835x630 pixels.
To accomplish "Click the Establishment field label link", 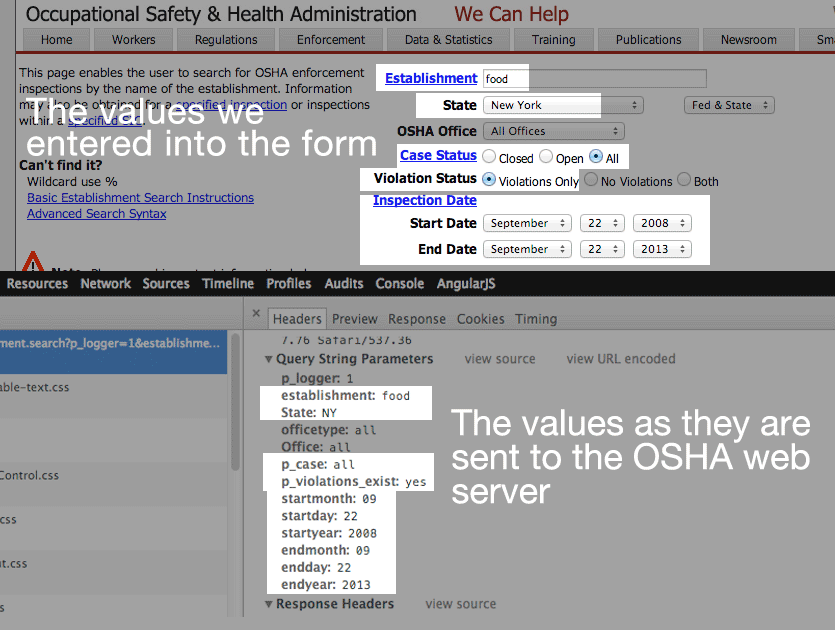I will point(431,78).
